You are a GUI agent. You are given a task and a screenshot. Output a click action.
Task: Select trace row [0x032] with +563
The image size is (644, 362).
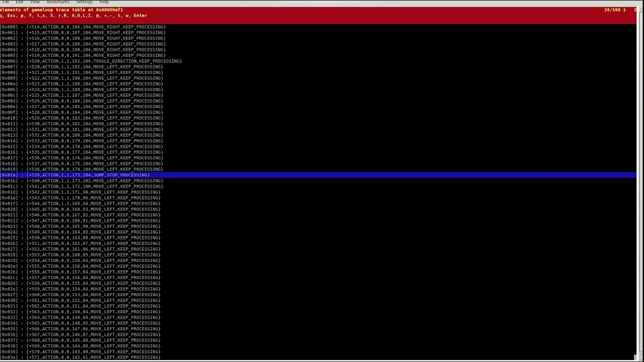click(80, 312)
